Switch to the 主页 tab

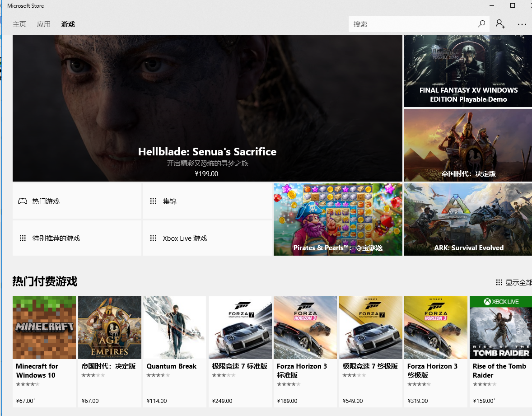[19, 24]
